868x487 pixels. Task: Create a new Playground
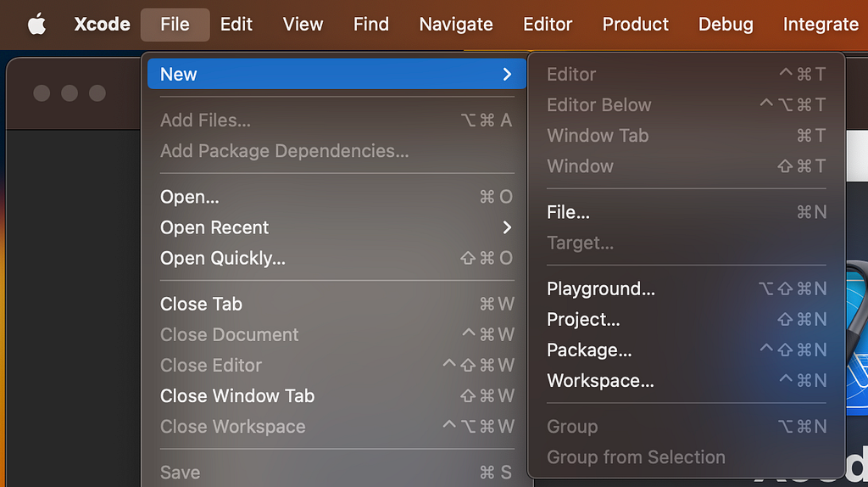[600, 289]
